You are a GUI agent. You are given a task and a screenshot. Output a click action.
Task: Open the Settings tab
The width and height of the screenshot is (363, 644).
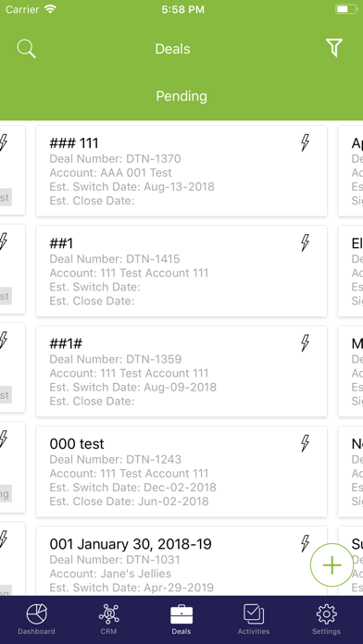326,619
